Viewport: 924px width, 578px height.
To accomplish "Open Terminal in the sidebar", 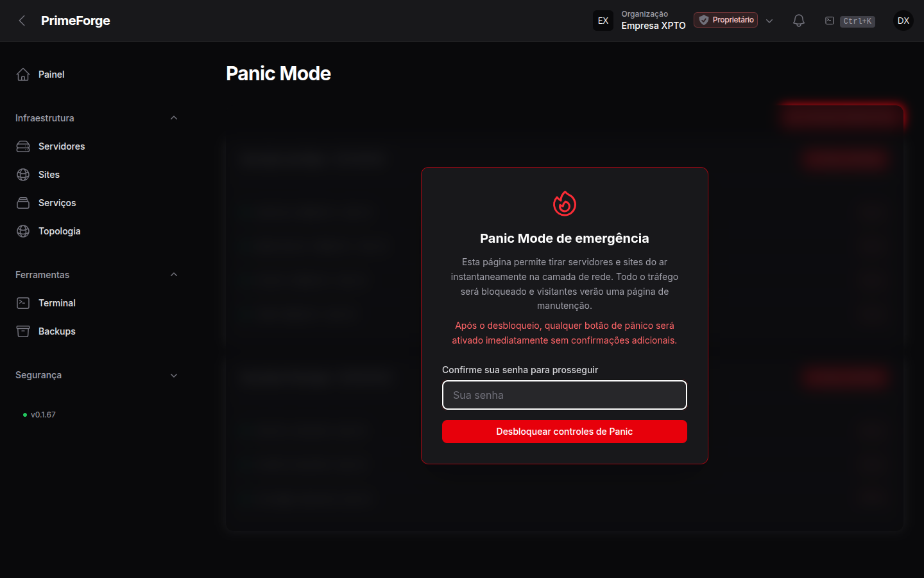I will click(x=57, y=303).
